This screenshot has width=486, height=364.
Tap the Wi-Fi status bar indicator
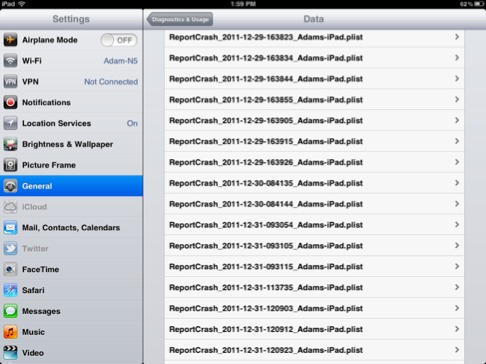pos(22,4)
